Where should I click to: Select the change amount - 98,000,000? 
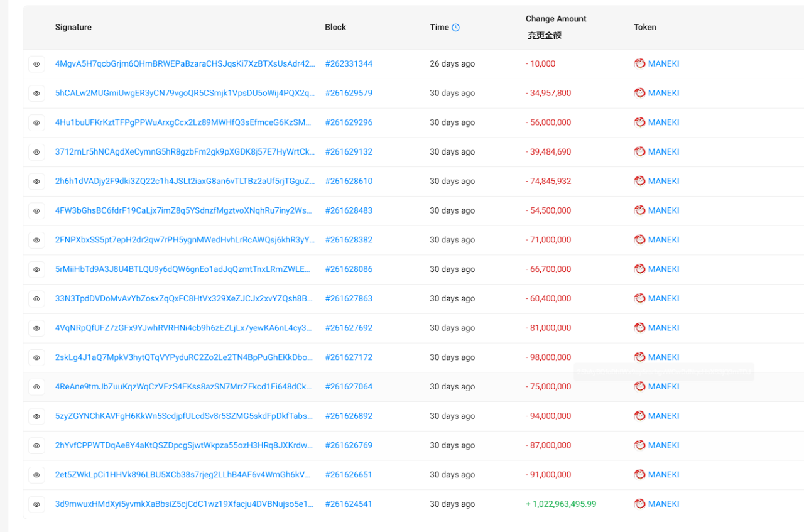coord(548,357)
